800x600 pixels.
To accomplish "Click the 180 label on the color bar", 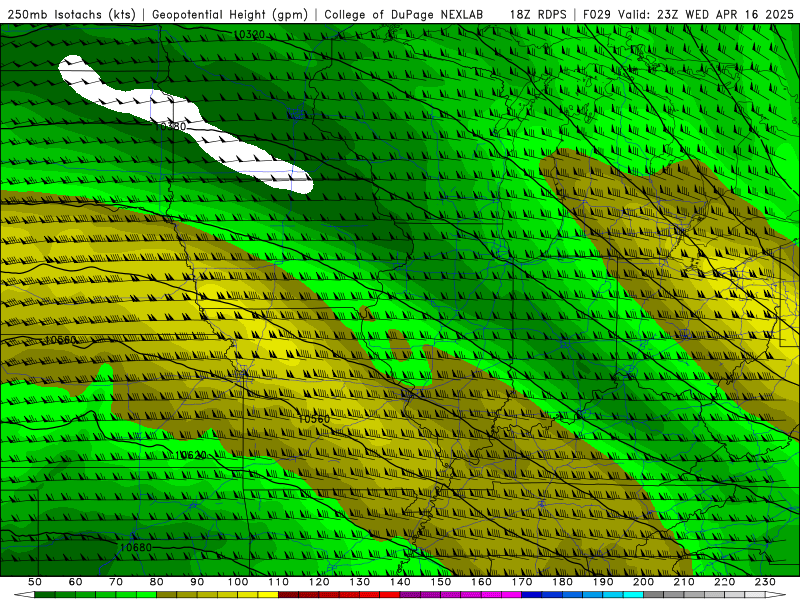I will (563, 582).
